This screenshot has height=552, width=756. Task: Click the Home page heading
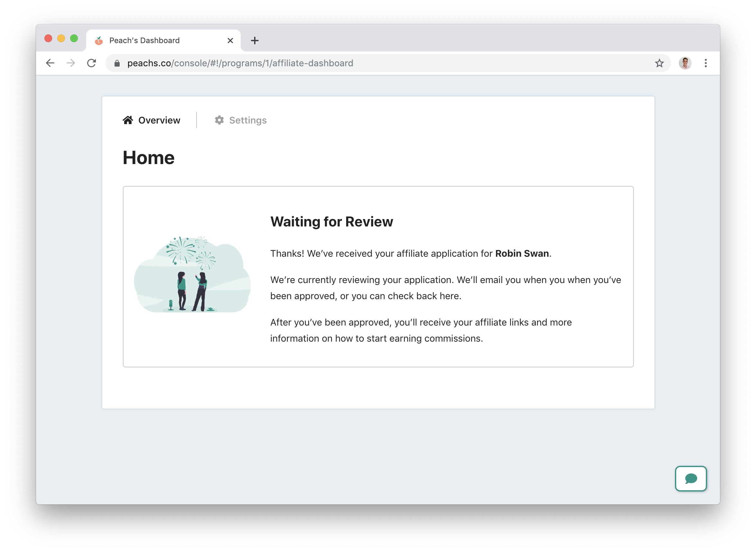click(148, 158)
